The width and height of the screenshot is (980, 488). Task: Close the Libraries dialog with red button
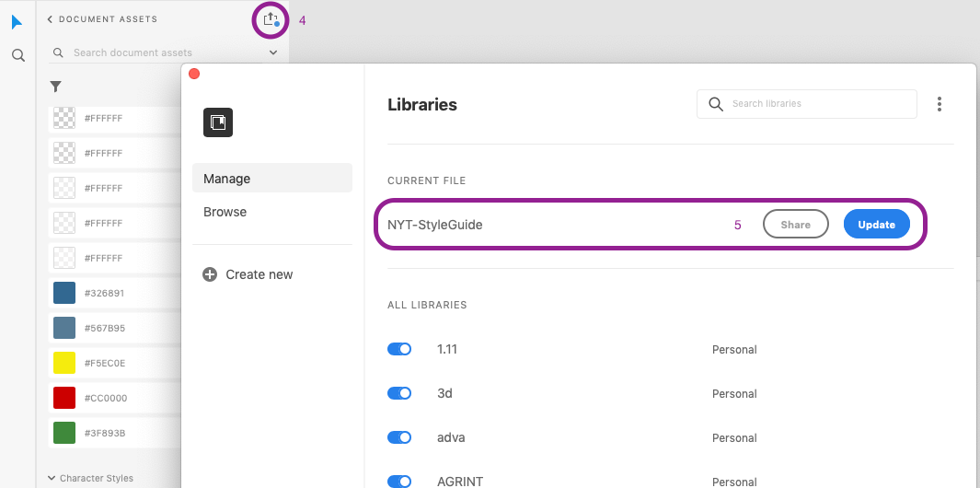coord(194,74)
